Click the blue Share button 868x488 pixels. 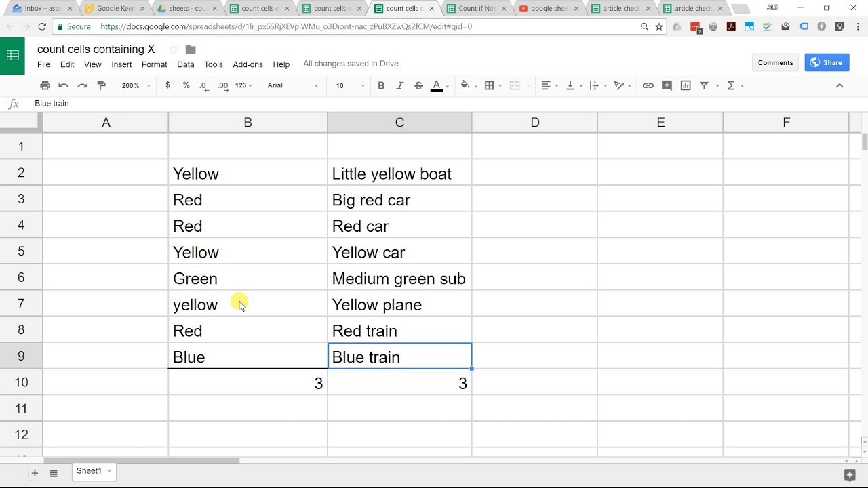point(827,62)
